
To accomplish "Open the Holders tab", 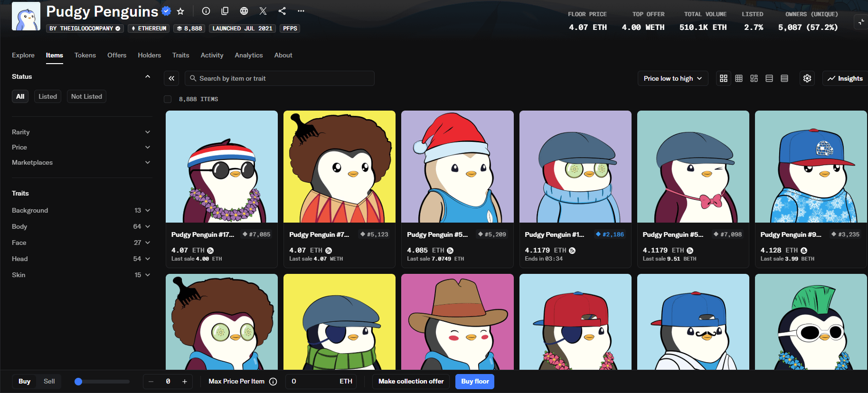I will [150, 55].
